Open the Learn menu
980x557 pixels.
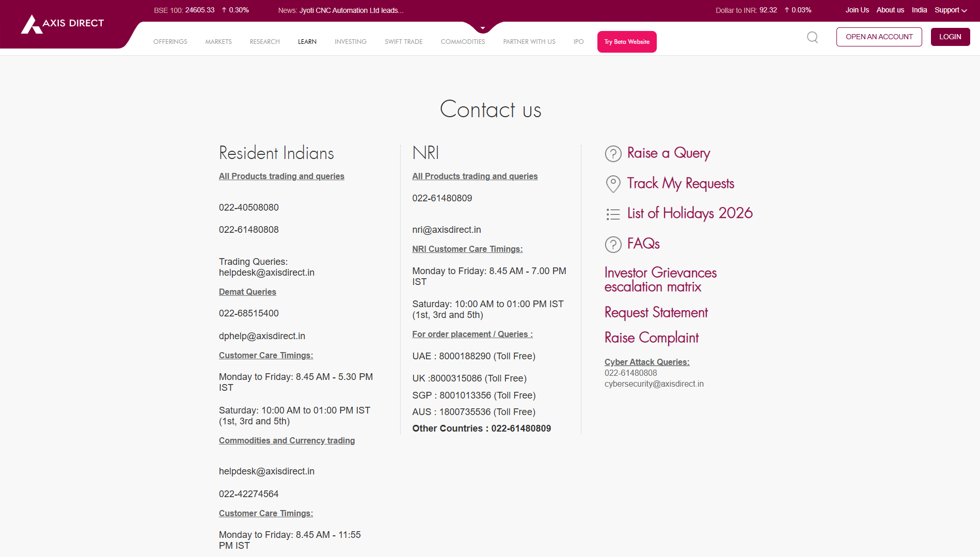[307, 42]
